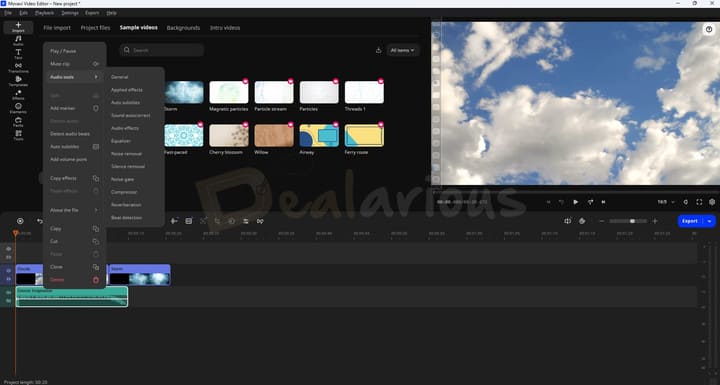The width and height of the screenshot is (720, 385).
Task: Select Reverberation in Audio tools submenu
Action: tap(135, 205)
